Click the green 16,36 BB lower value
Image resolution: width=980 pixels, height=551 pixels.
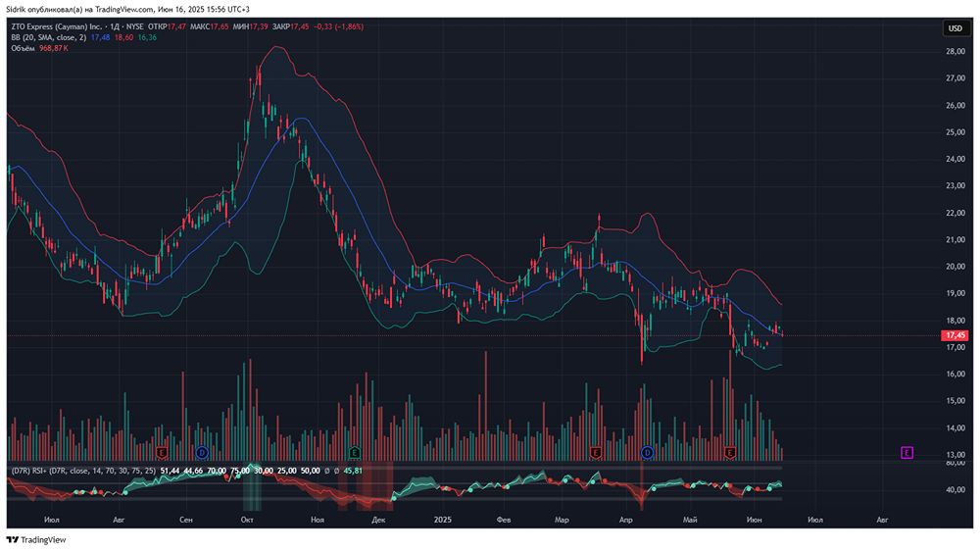[147, 37]
